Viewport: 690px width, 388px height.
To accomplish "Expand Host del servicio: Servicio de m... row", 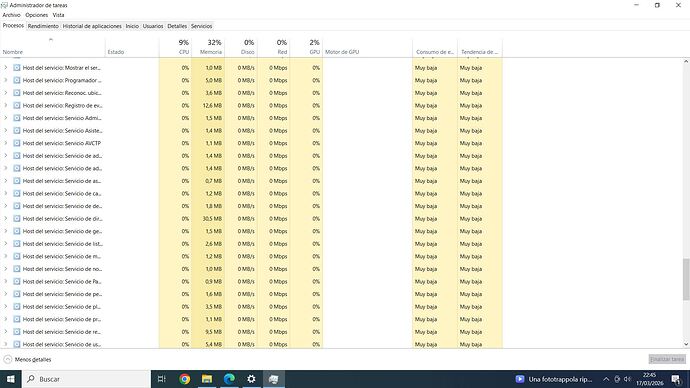I will 6,256.
